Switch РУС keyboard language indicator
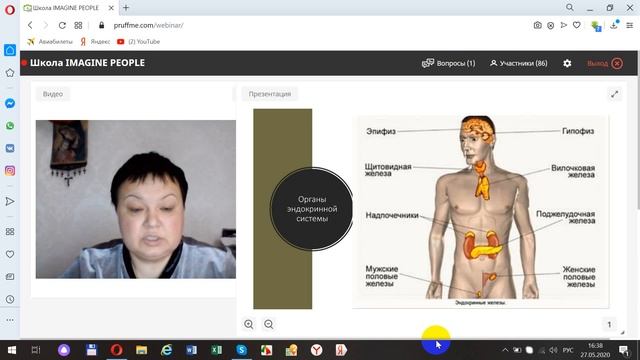 click(x=568, y=350)
